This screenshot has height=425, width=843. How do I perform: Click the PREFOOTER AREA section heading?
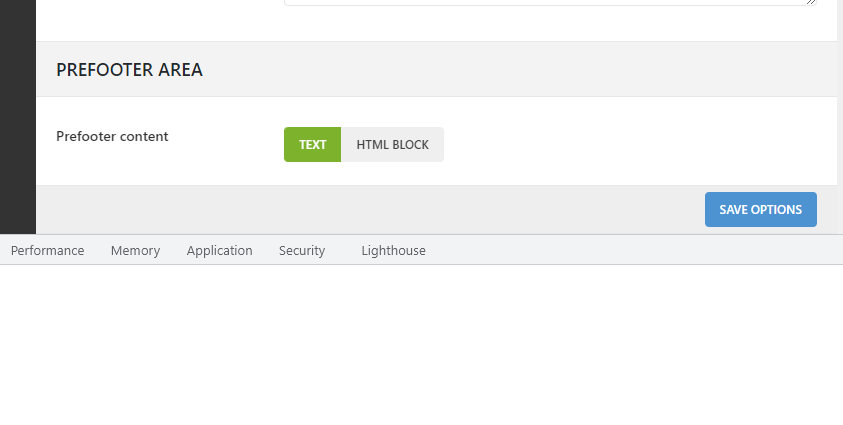pyautogui.click(x=129, y=70)
